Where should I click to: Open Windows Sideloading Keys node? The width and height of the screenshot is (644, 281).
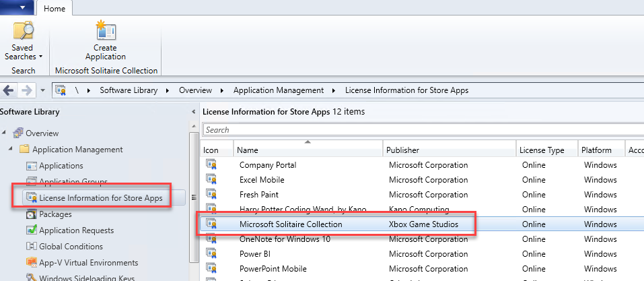coord(87,278)
